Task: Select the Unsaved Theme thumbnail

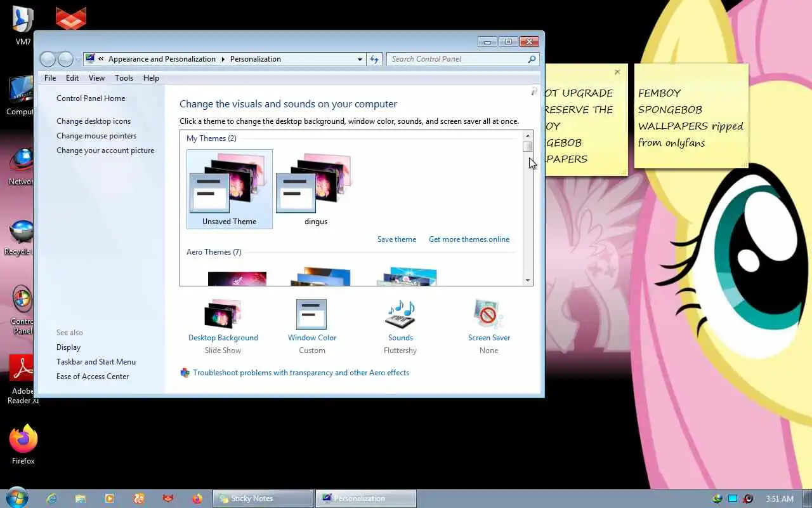Action: (230, 189)
